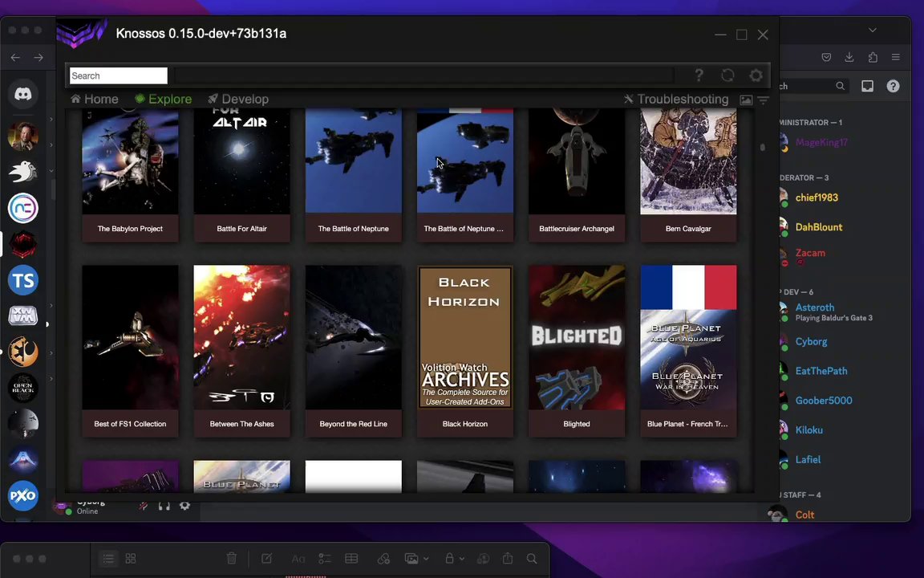
Task: Open Discord help circle icon
Action: click(894, 86)
